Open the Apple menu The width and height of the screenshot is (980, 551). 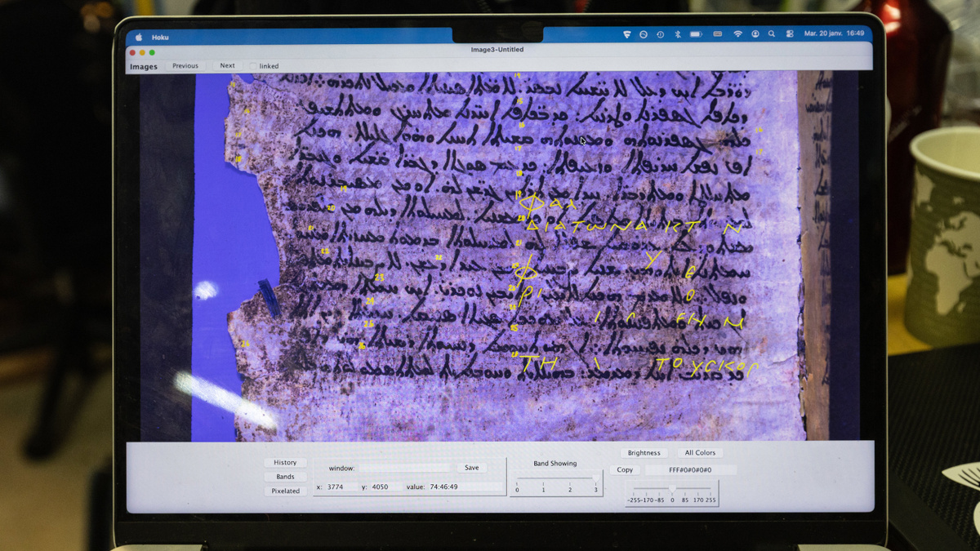(x=138, y=37)
